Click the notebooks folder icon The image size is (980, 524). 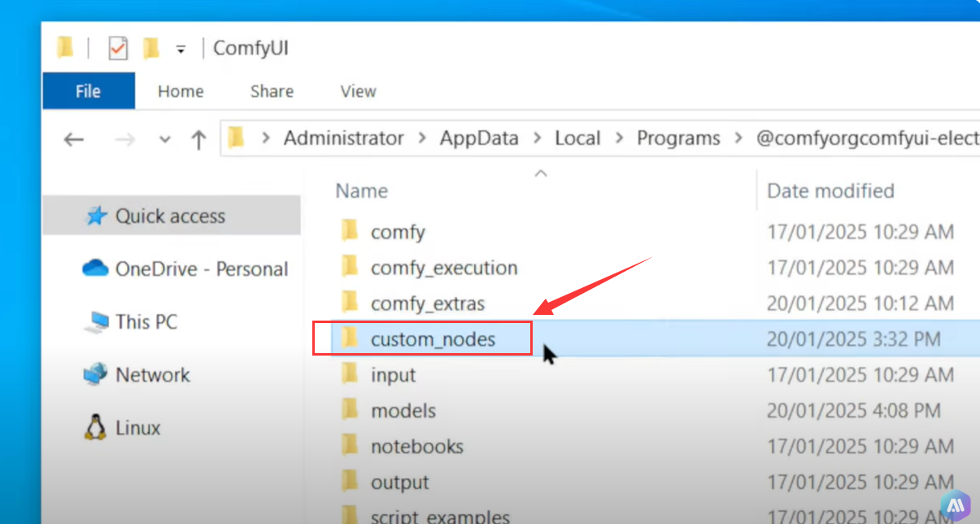click(351, 446)
